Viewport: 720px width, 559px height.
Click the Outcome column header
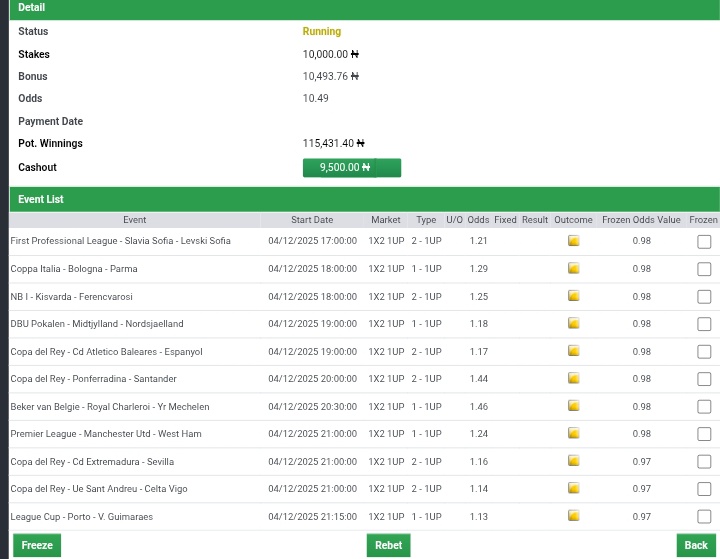click(573, 220)
